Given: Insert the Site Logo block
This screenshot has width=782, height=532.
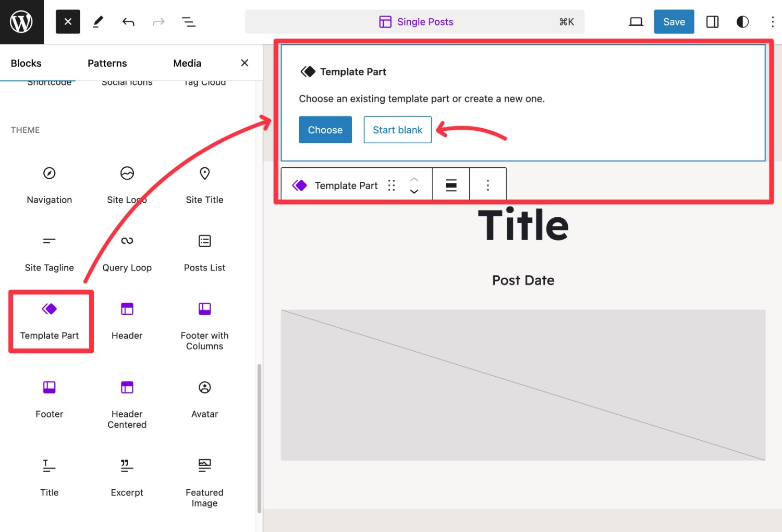Looking at the screenshot, I should pos(127,185).
